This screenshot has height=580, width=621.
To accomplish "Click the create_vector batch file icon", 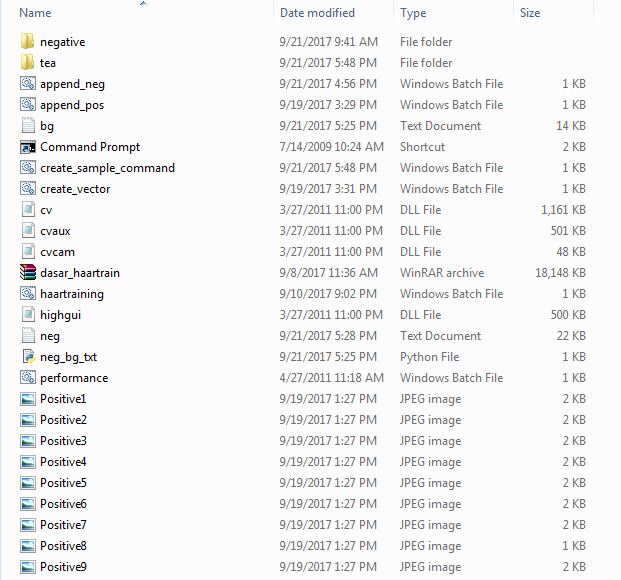I will (x=28, y=188).
